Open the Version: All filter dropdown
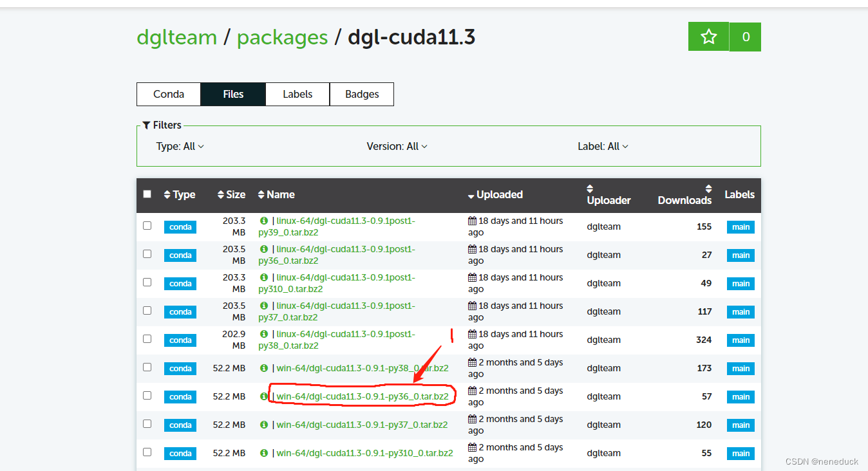Viewport: 868px width, 471px height. click(397, 146)
